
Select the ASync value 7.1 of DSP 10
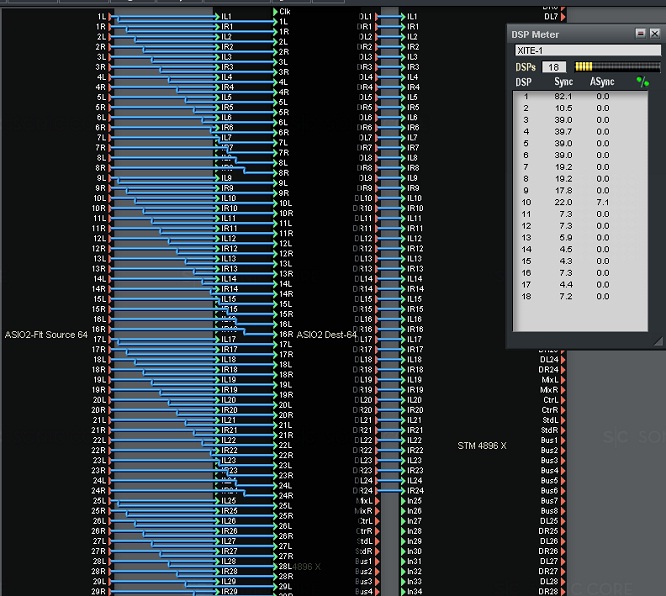coord(603,202)
